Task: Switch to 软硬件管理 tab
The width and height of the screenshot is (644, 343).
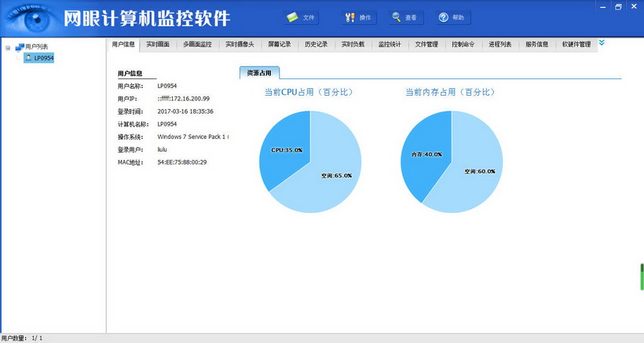Action: (576, 44)
